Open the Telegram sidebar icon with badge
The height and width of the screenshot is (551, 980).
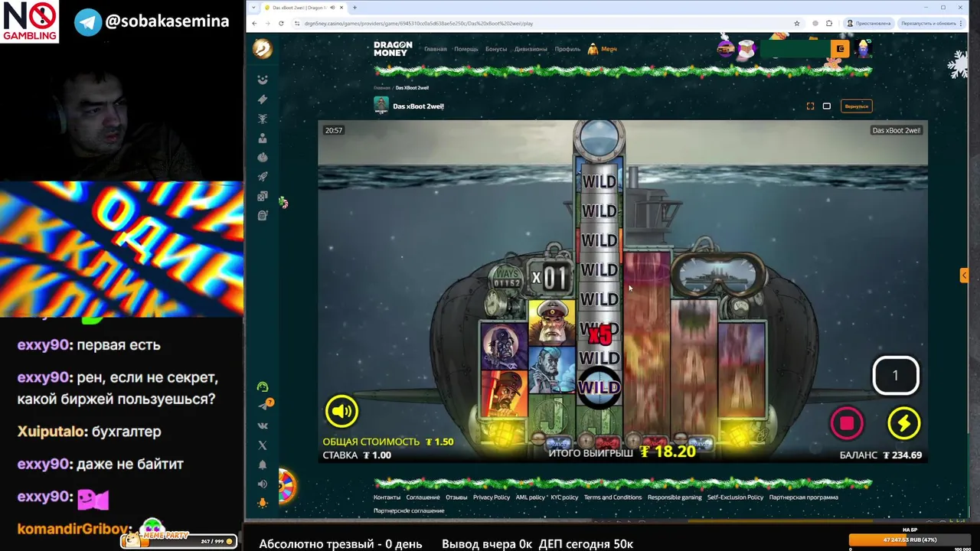[263, 406]
